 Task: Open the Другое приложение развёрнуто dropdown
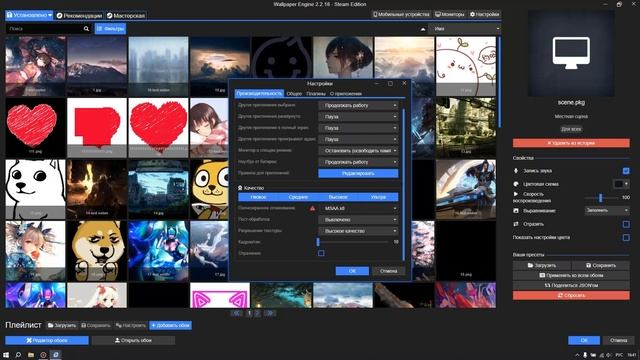pos(358,117)
